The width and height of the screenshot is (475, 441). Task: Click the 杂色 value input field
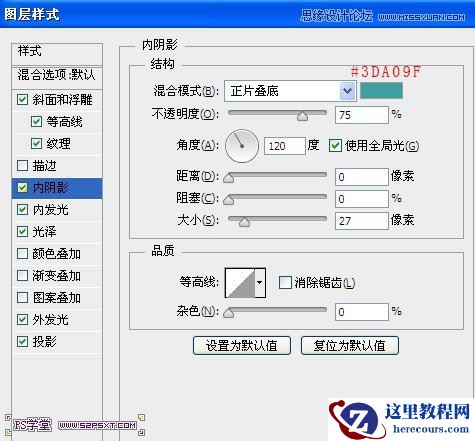[x=362, y=312]
